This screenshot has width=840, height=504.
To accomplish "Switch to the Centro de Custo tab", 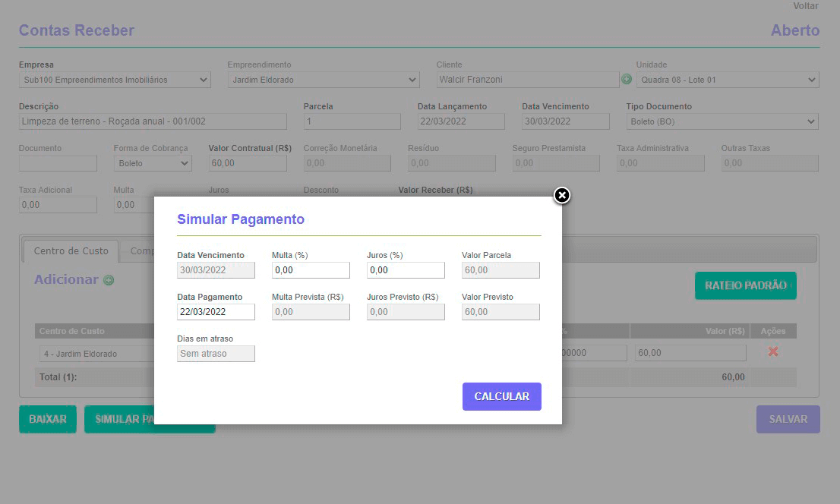I will point(71,250).
